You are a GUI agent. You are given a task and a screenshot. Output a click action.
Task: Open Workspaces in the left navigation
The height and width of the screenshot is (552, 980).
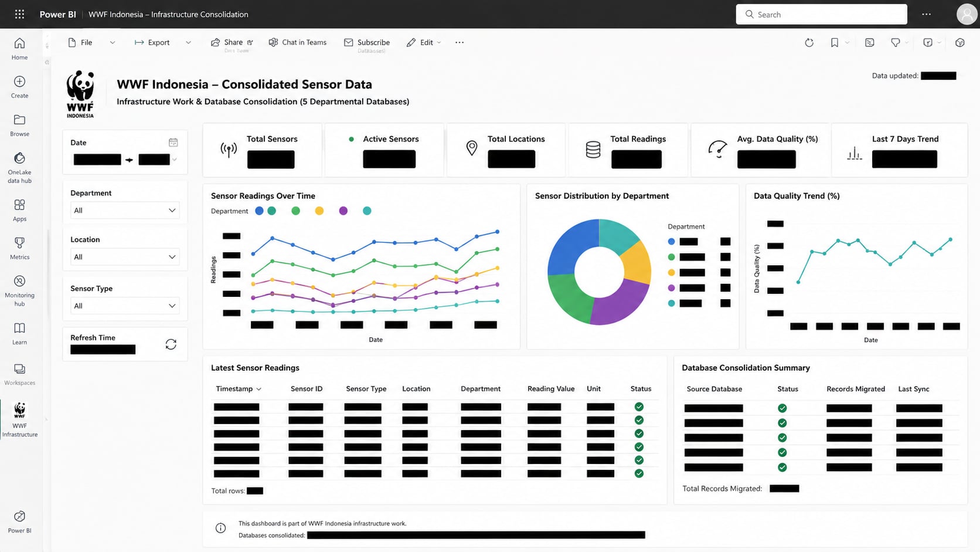point(19,374)
